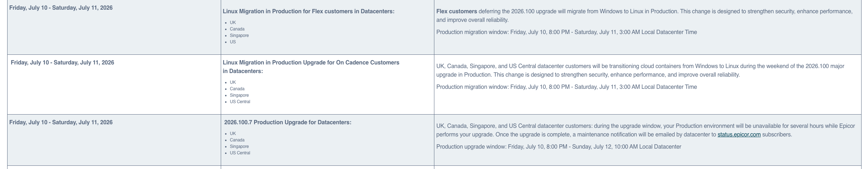Click "Canada" under the On Cadence heading

237,89
